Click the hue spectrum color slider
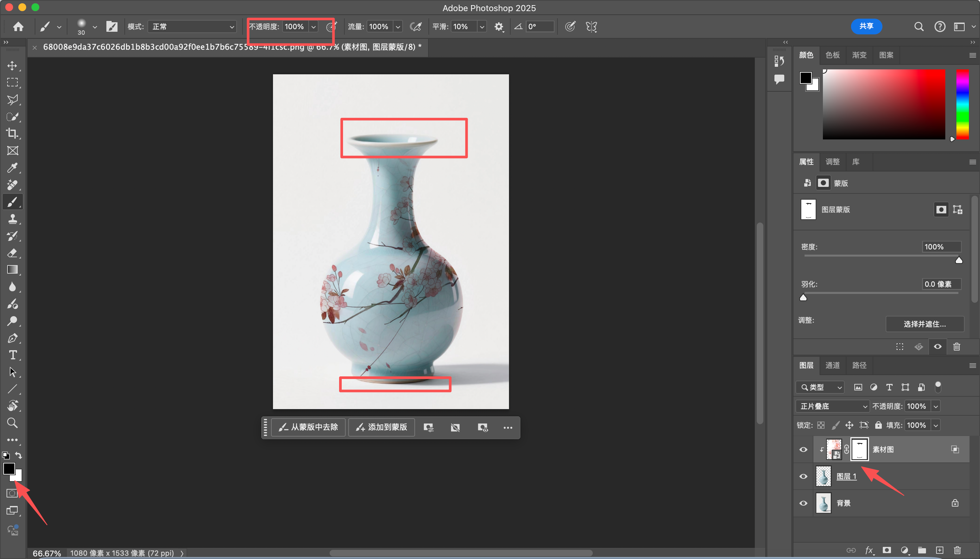Screen dimensions: 980x559 pyautogui.click(x=962, y=104)
